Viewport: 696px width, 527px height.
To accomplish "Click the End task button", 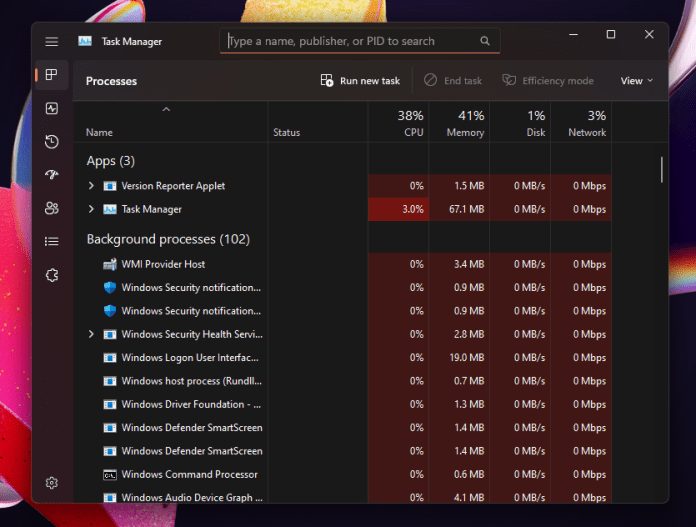I will (453, 80).
